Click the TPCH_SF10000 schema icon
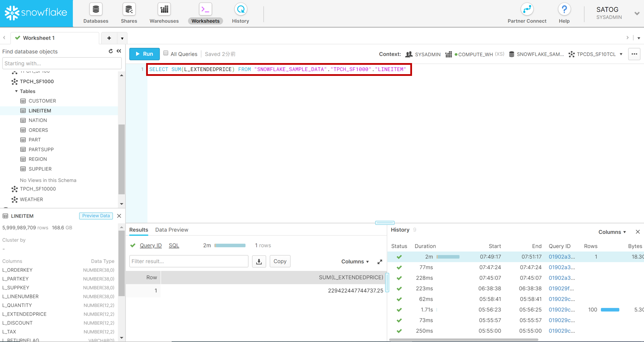Screen dimensions: 644x342 [15, 189]
